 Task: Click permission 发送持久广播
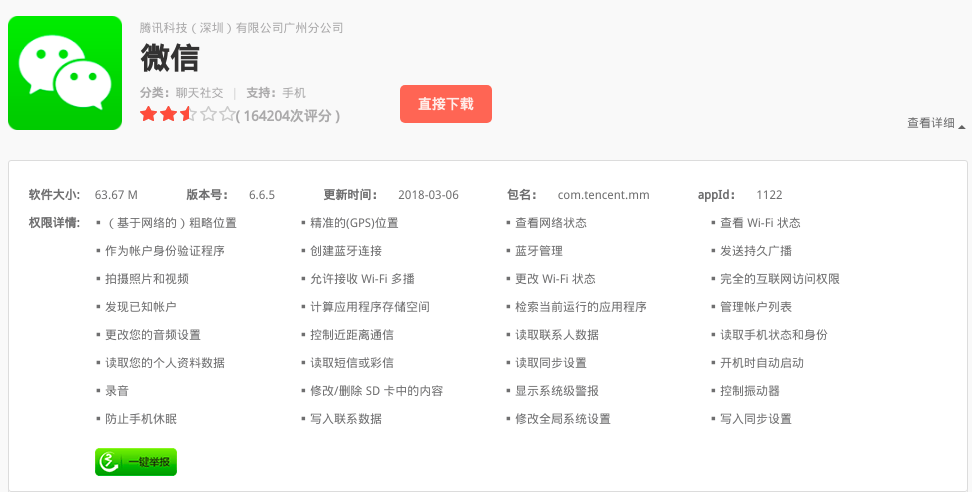click(x=756, y=251)
